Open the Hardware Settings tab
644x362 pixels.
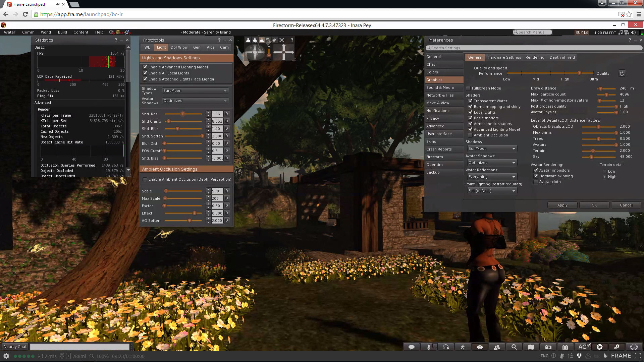point(504,57)
